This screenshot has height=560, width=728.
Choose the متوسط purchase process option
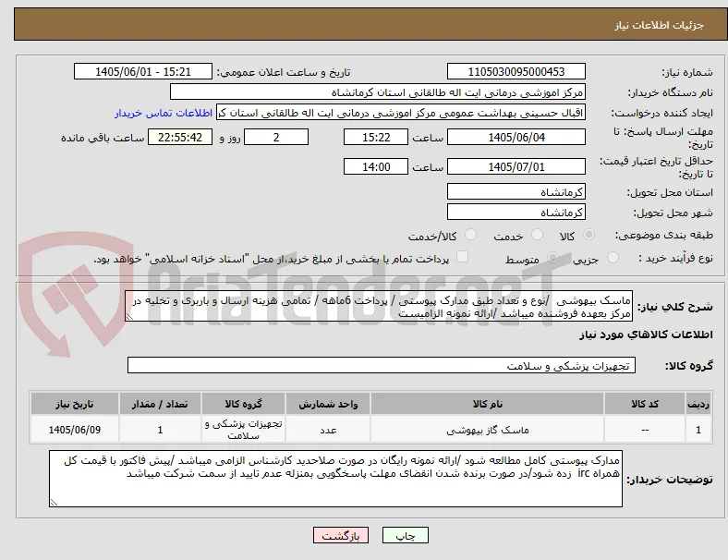552,258
